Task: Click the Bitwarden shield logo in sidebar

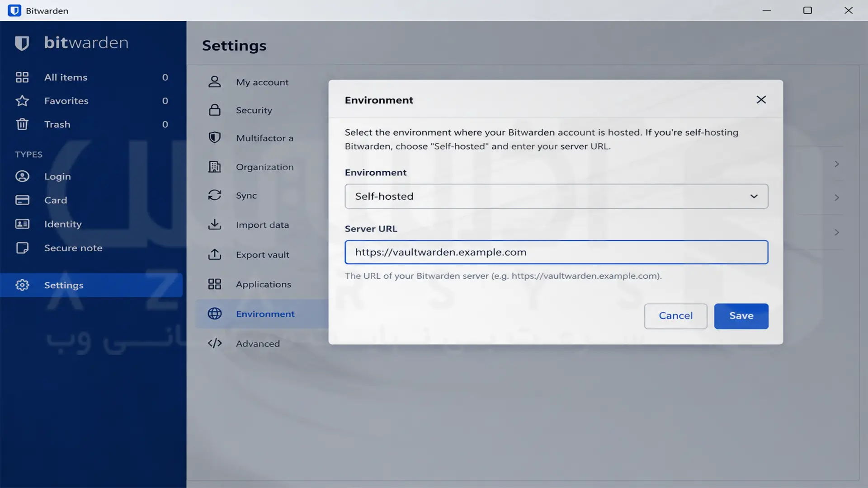Action: click(x=22, y=43)
